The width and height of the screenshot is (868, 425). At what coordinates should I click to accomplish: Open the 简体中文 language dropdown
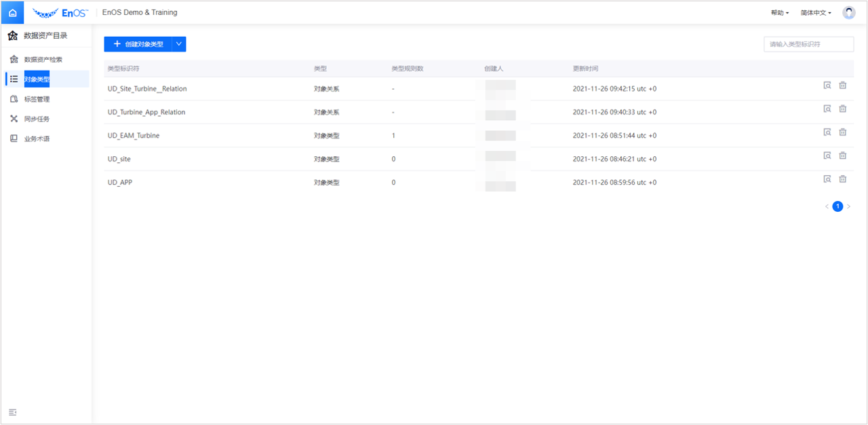(x=816, y=13)
